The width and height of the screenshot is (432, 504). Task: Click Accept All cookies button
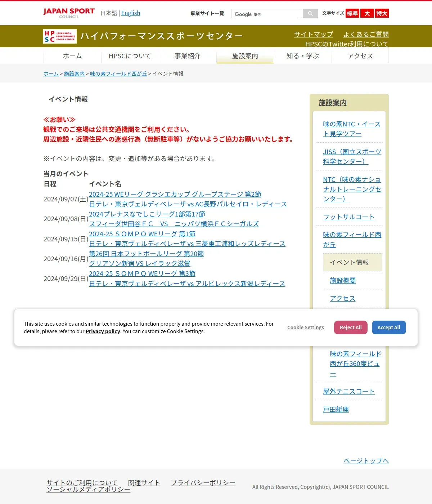[389, 327]
